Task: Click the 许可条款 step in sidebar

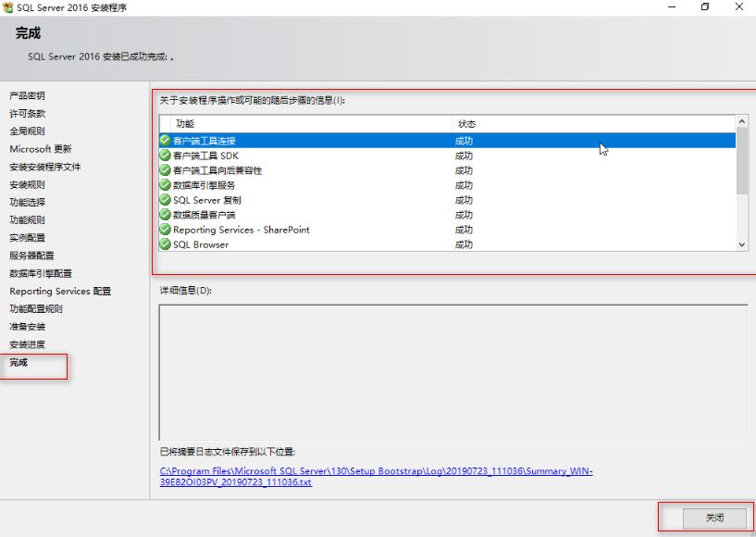Action: coord(27,113)
